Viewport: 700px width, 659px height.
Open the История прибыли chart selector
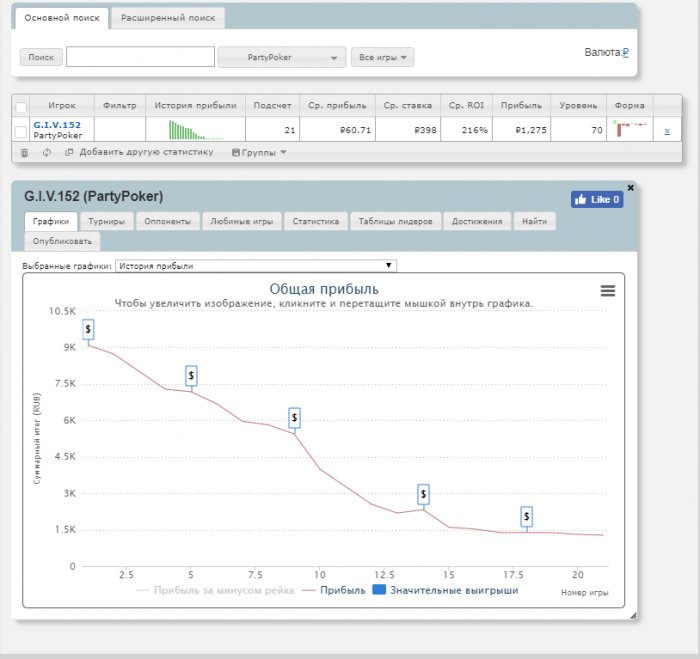click(256, 266)
